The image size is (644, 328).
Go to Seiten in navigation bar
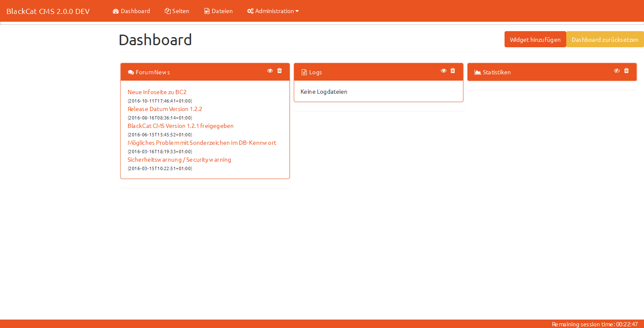coord(177,11)
